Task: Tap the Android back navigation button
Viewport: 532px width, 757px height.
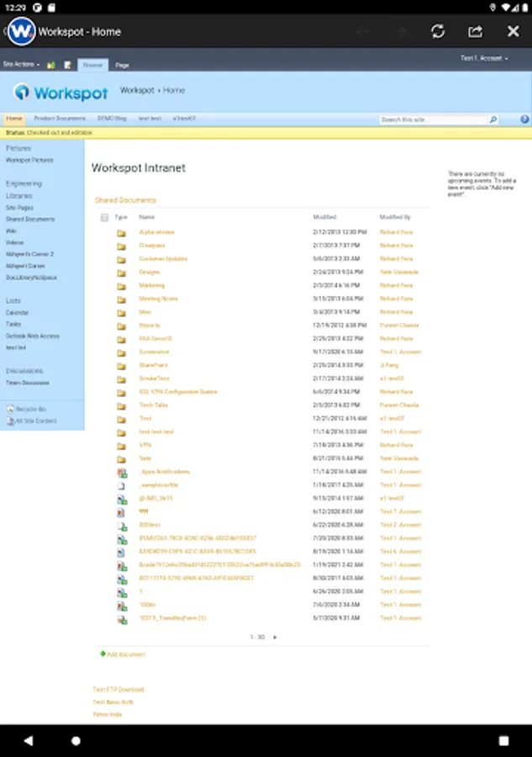Action: tap(29, 740)
